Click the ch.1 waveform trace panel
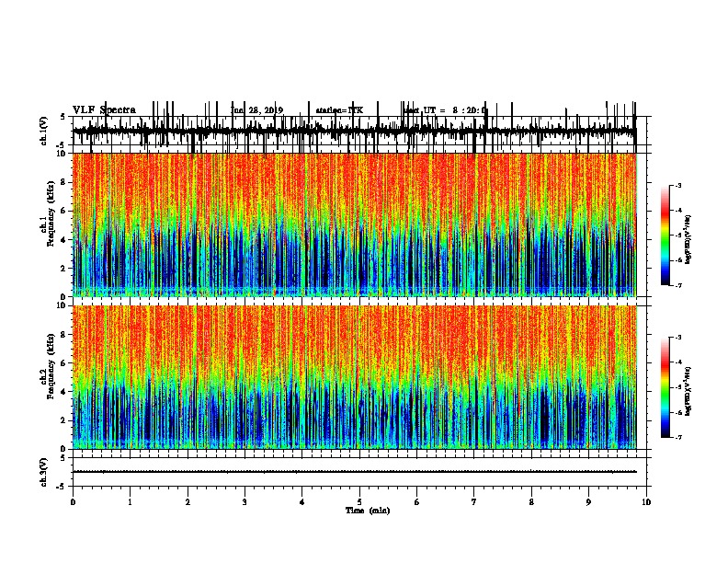 tap(358, 131)
